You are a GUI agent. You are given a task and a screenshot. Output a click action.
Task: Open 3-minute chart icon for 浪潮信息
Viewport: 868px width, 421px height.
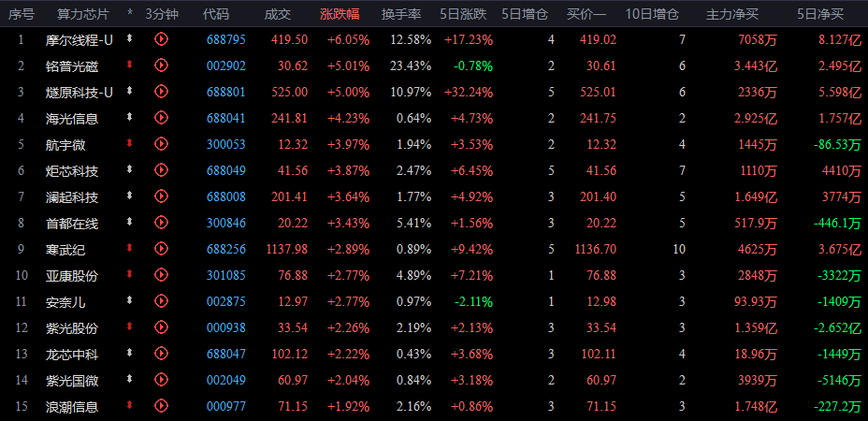(x=161, y=406)
